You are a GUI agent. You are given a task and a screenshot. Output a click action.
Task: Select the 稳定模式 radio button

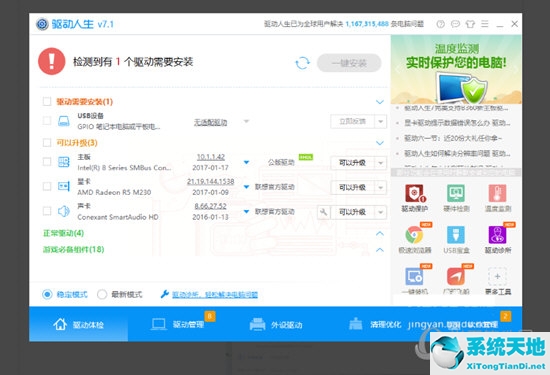tap(47, 294)
